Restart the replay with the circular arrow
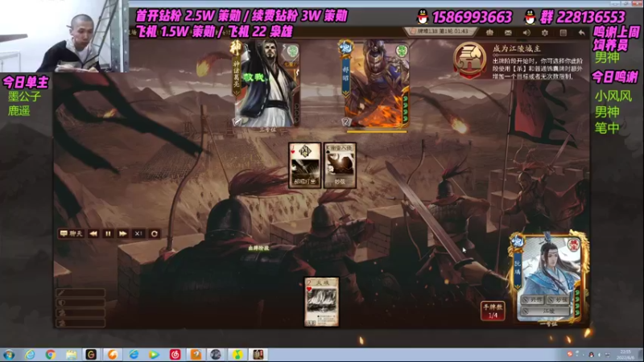Viewport: 644px width, 362px height. click(155, 233)
